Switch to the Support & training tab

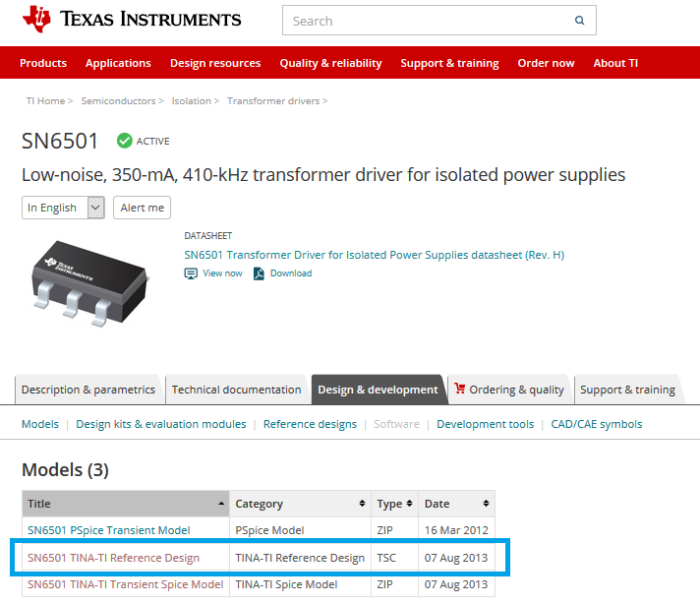coord(627,390)
